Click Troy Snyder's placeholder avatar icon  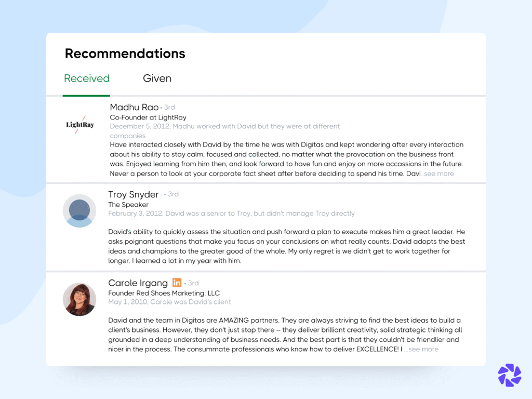[79, 211]
